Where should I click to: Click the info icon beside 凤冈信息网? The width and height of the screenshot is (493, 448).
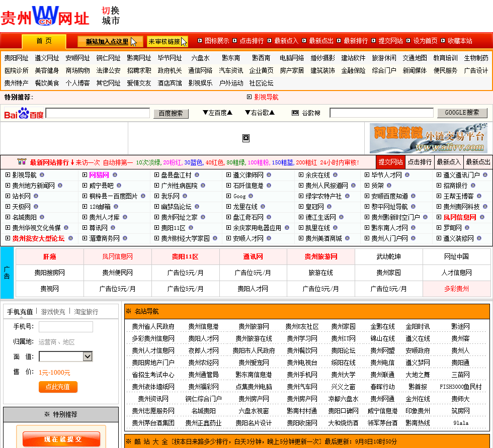pos(482,217)
